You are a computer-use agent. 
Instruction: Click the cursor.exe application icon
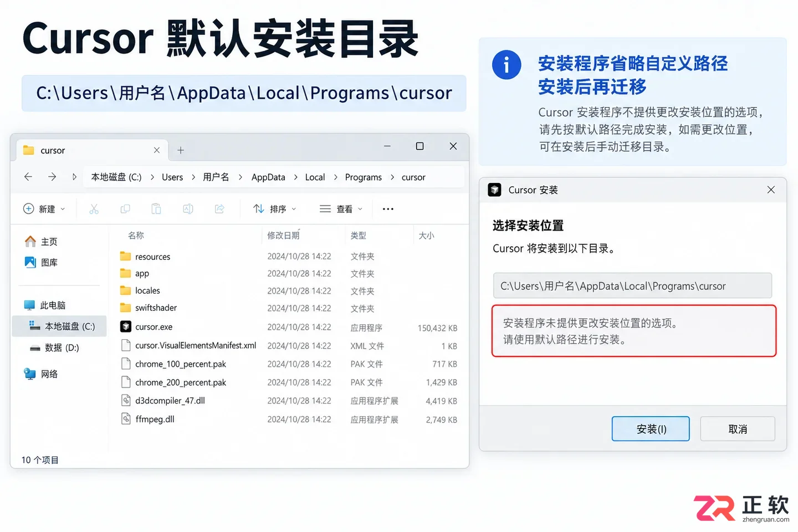[126, 326]
